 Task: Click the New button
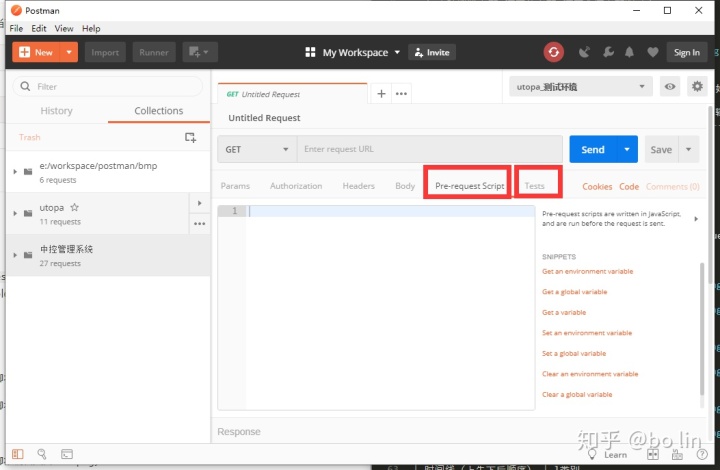37,52
